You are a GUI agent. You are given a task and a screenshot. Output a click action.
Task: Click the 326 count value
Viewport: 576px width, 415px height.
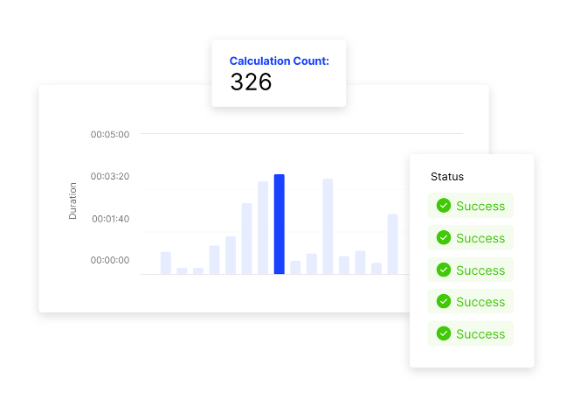click(251, 82)
